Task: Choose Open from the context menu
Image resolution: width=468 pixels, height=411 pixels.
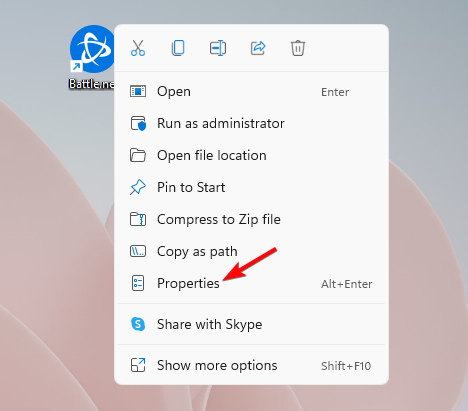Action: click(251, 91)
